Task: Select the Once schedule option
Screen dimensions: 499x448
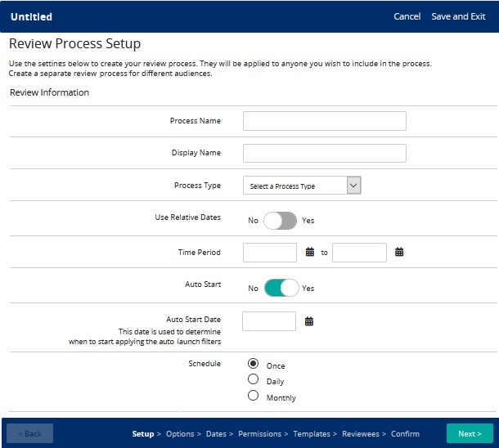Action: 253,364
